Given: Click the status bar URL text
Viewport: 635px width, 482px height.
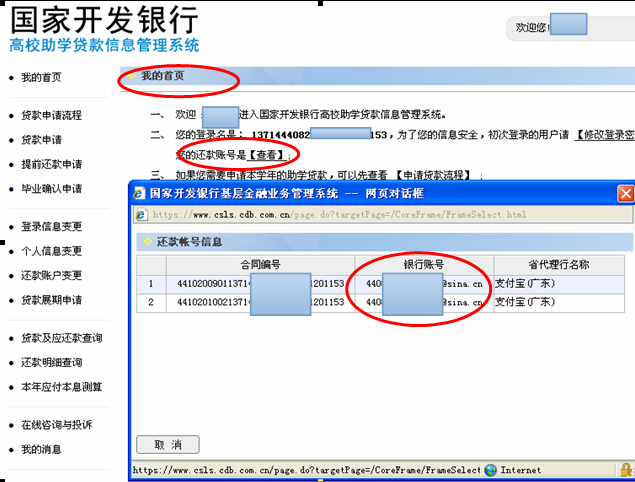Looking at the screenshot, I should pos(306,470).
